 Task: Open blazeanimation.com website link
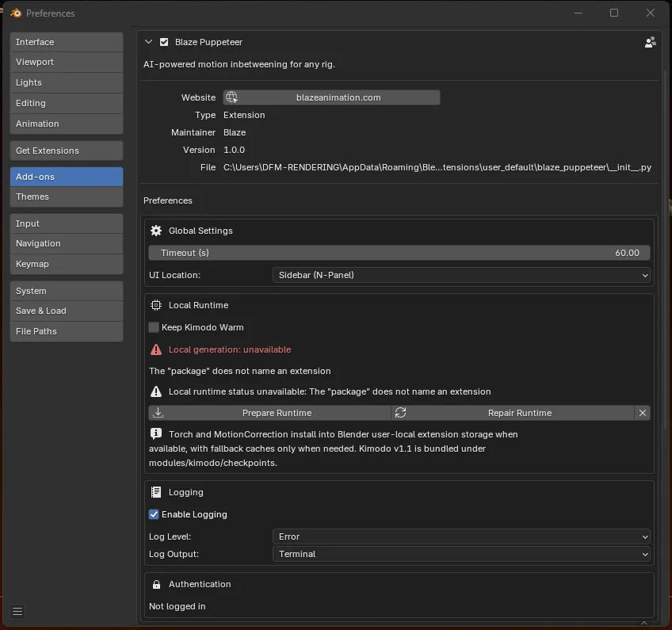pyautogui.click(x=331, y=97)
